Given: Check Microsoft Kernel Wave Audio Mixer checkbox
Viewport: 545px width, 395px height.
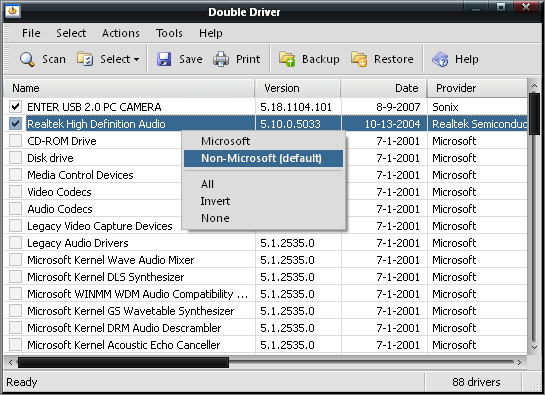Looking at the screenshot, I should [x=15, y=260].
